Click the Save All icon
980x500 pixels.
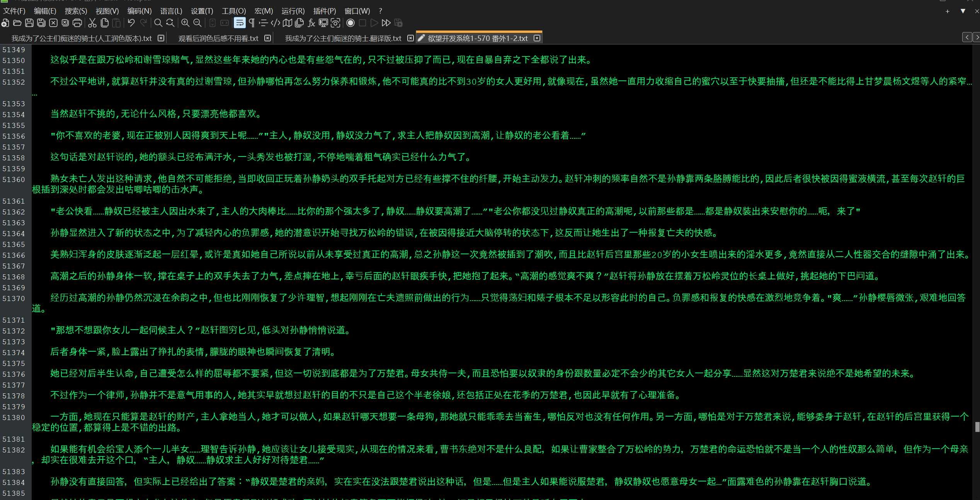coord(41,23)
